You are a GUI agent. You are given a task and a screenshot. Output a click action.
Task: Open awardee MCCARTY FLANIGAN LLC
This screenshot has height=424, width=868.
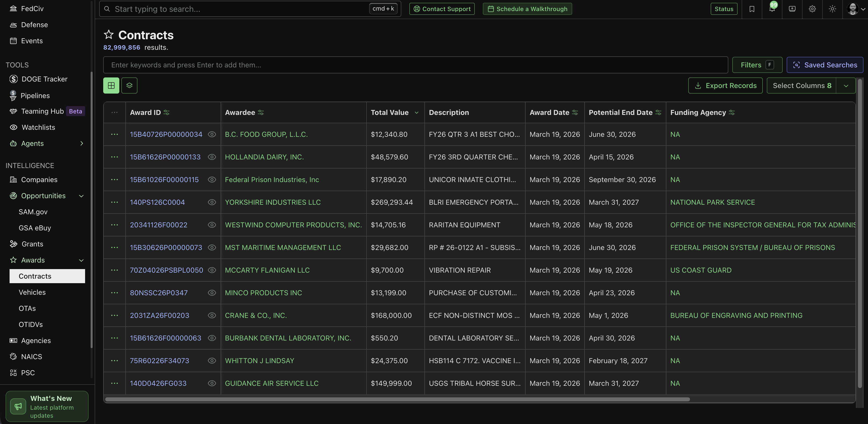coord(267,270)
